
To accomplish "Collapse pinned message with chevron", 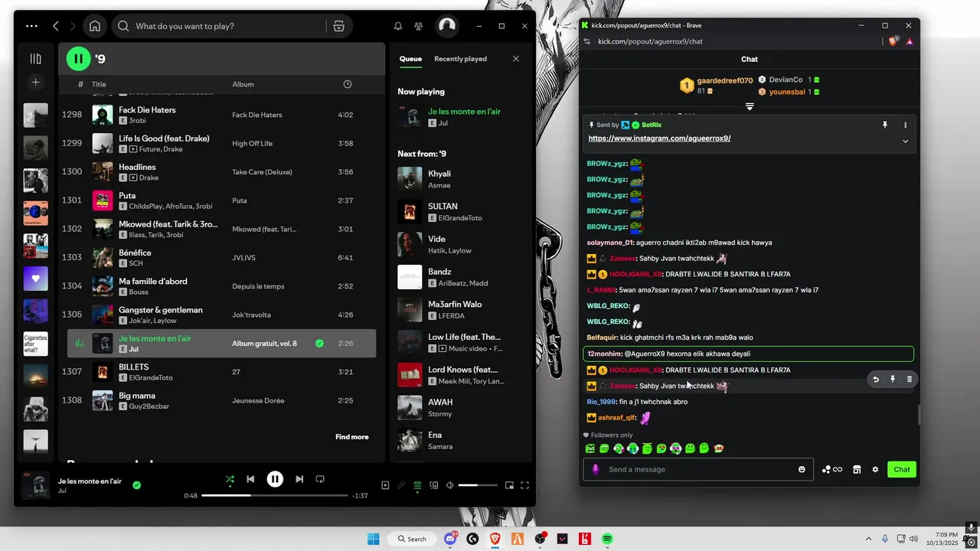I will coord(905,141).
